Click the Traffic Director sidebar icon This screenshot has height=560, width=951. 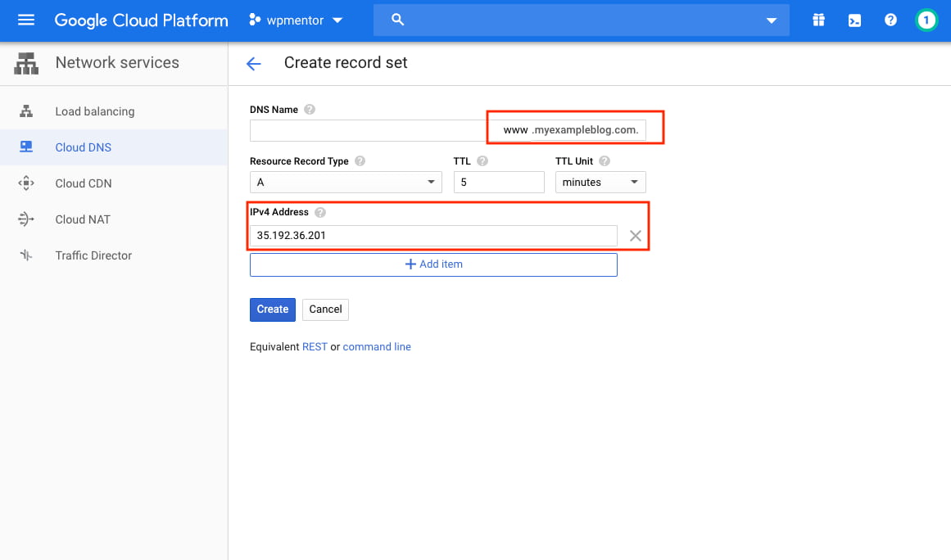(26, 255)
